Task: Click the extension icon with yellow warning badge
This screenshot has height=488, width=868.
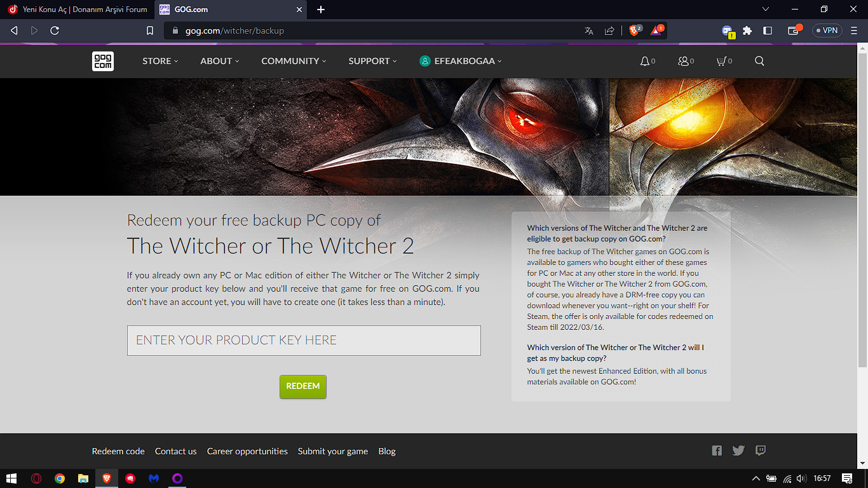Action: coord(728,31)
